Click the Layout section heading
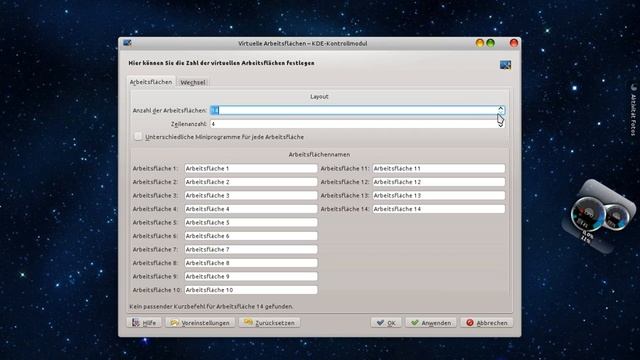This screenshot has width=640, height=360. click(x=319, y=97)
